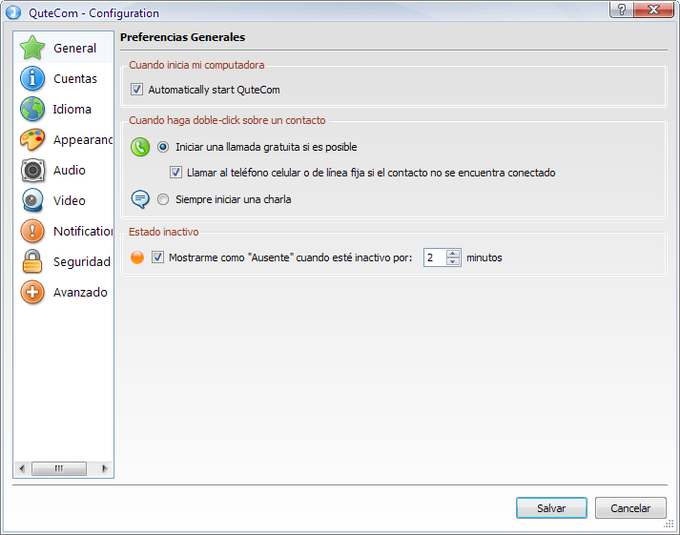The image size is (680, 535).
Task: Open the Cuentas settings section
Action: (75, 79)
